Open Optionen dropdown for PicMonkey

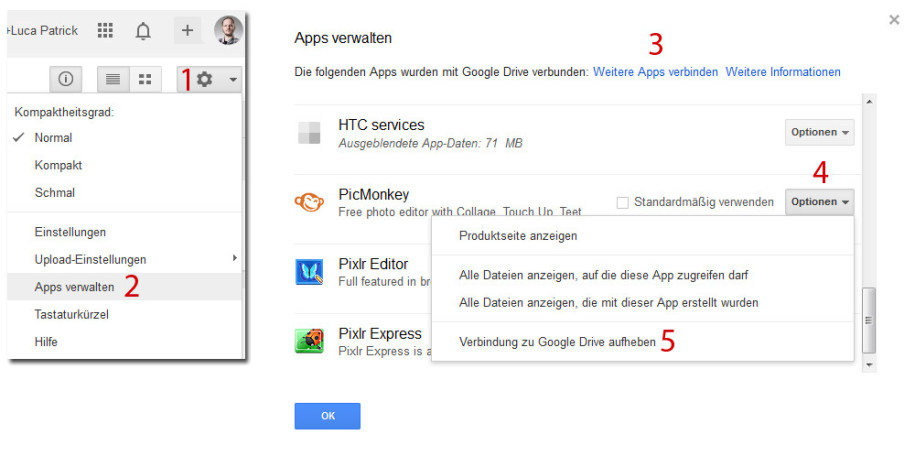coord(820,202)
